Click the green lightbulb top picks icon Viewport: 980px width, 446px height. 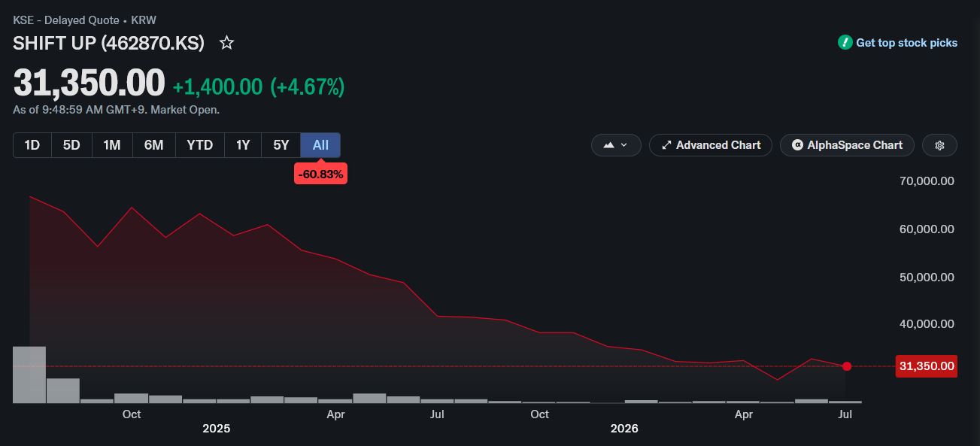tap(845, 42)
